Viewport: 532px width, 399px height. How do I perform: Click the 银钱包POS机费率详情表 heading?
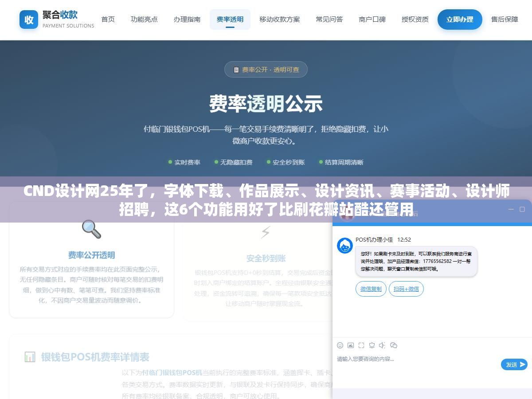[x=95, y=357]
